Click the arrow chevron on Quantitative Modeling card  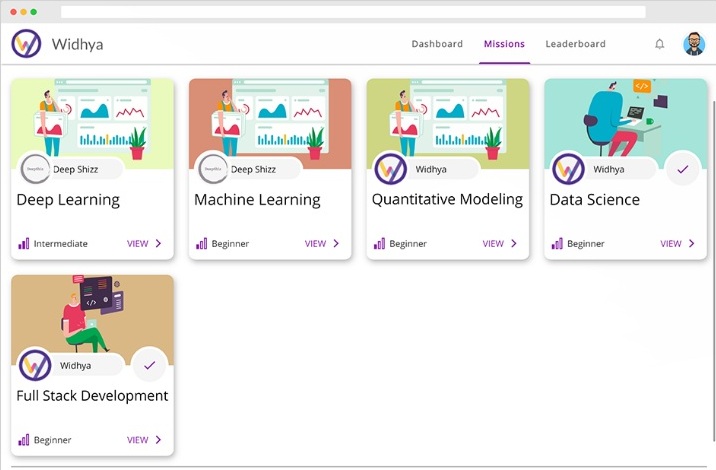pyautogui.click(x=514, y=243)
